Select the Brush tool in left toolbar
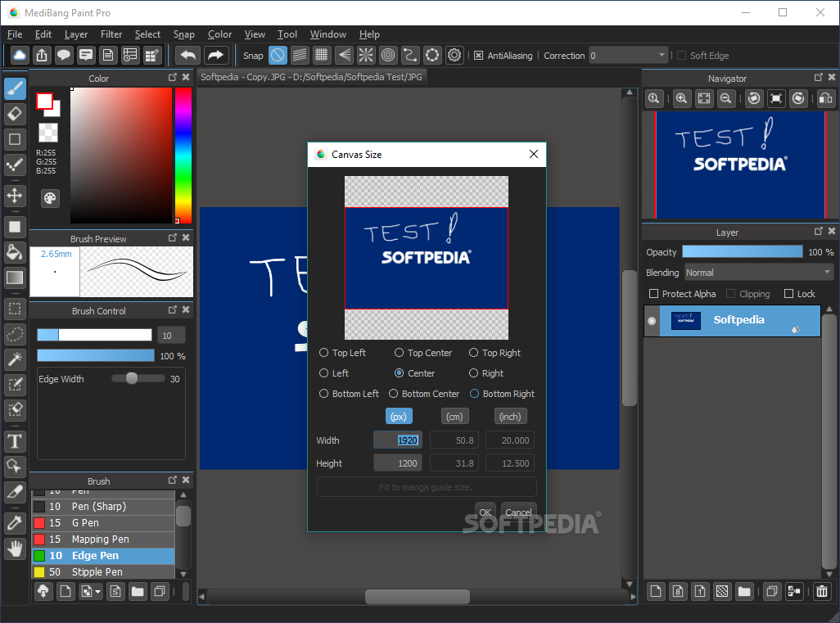The width and height of the screenshot is (840, 623). coord(15,88)
